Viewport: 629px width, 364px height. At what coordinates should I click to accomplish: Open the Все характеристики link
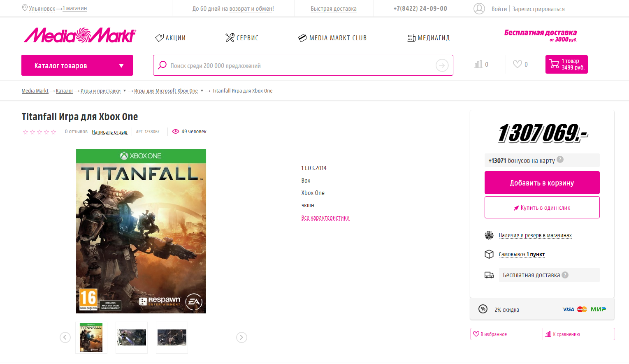[325, 218]
